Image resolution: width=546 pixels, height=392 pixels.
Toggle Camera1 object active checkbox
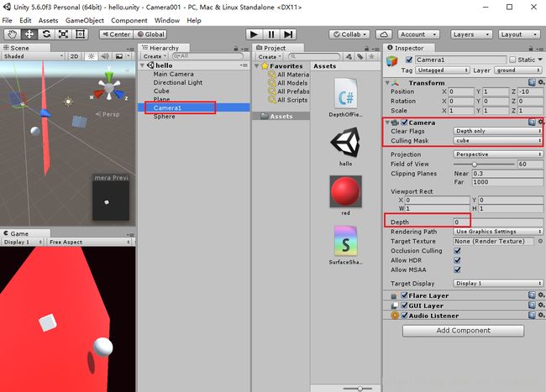(x=409, y=60)
